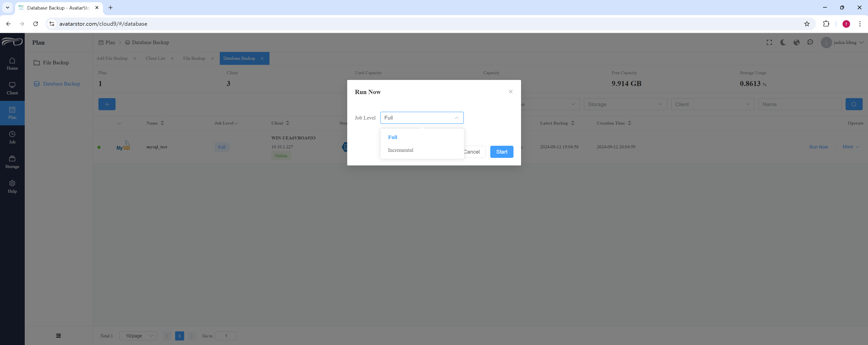Screen dimensions: 868x345
Task: Open the chat message icon
Action: click(x=810, y=42)
